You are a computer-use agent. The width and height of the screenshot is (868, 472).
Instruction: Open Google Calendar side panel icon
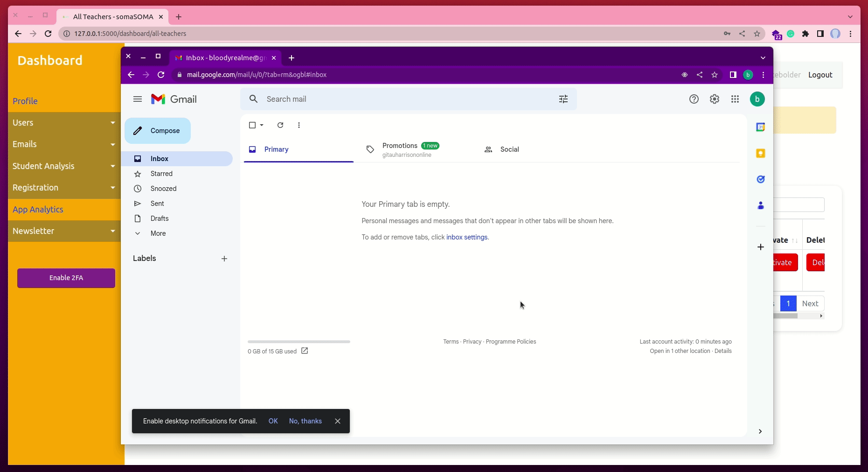click(760, 127)
